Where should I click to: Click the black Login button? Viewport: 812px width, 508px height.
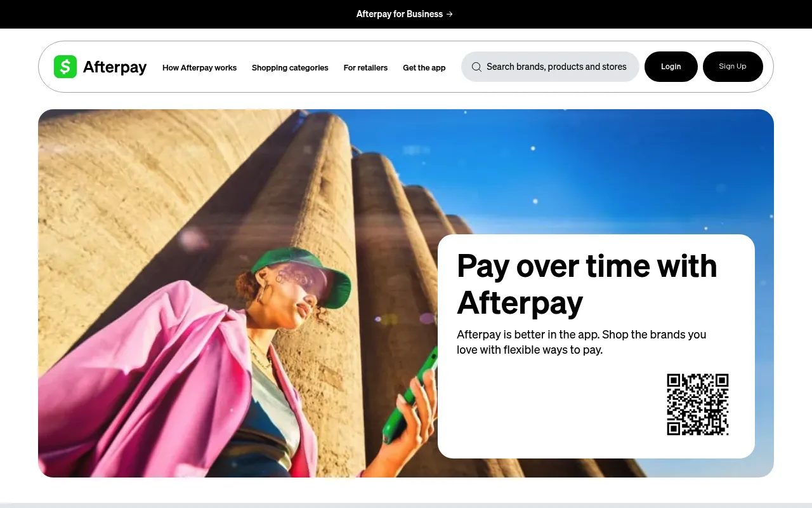click(671, 67)
